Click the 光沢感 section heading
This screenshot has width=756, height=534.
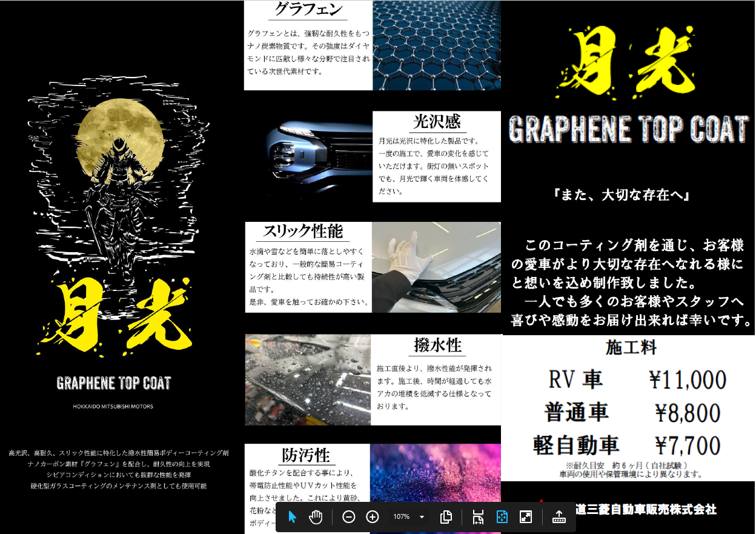437,122
